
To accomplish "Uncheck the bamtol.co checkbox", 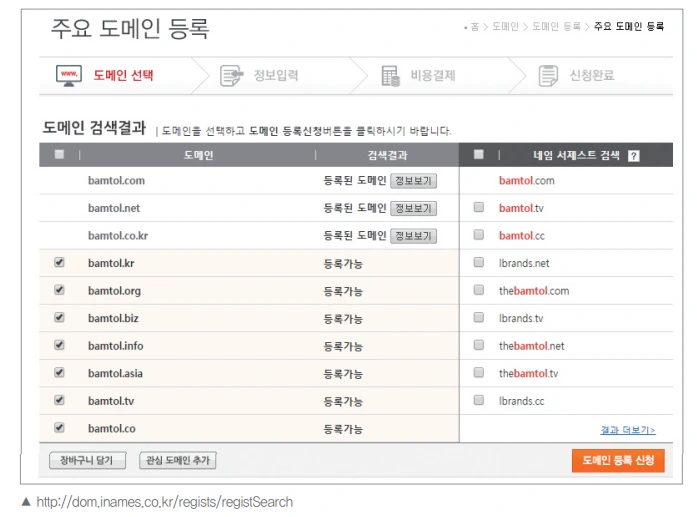I will point(59,428).
